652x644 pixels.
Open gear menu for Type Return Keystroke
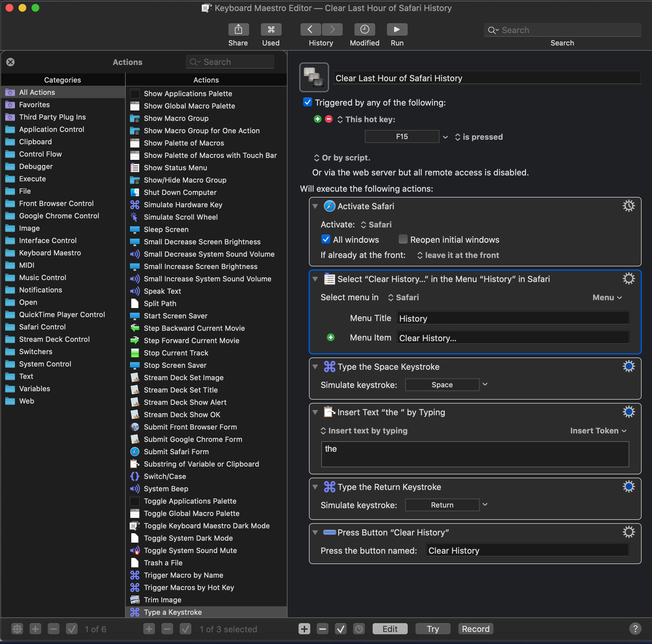[628, 487]
